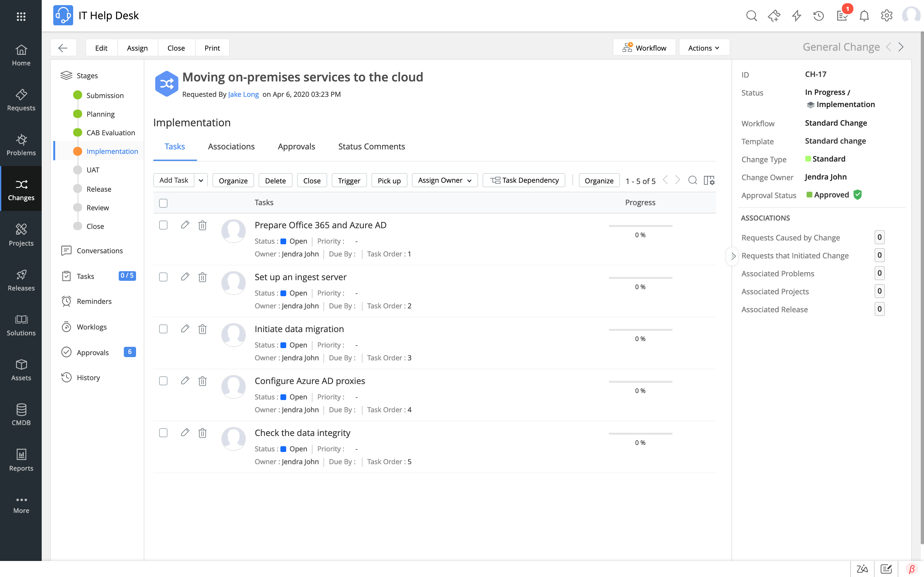Screen dimensions: 924x577
Task: Click the Jake Long requester link
Action: (243, 94)
